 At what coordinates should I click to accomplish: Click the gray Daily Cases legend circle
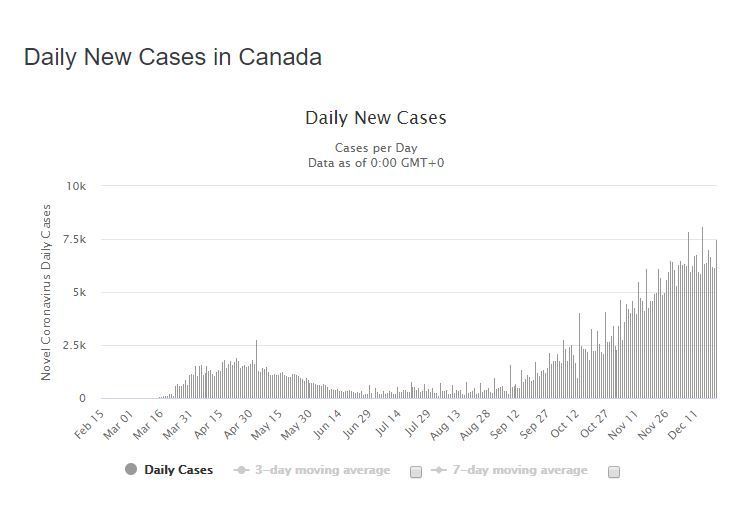(131, 470)
